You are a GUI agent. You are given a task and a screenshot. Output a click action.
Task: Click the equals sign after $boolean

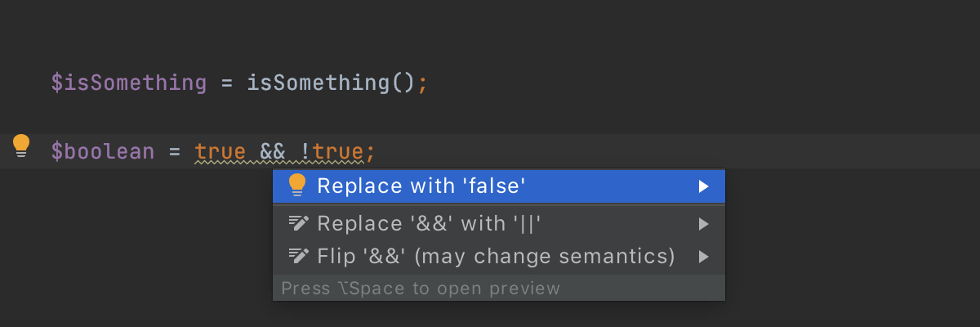[174, 152]
